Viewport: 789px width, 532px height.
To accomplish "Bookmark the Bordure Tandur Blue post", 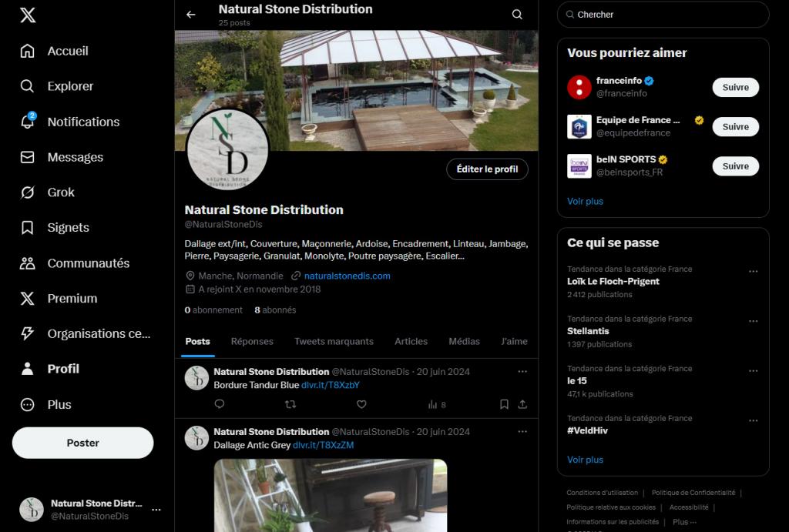I will pos(503,404).
